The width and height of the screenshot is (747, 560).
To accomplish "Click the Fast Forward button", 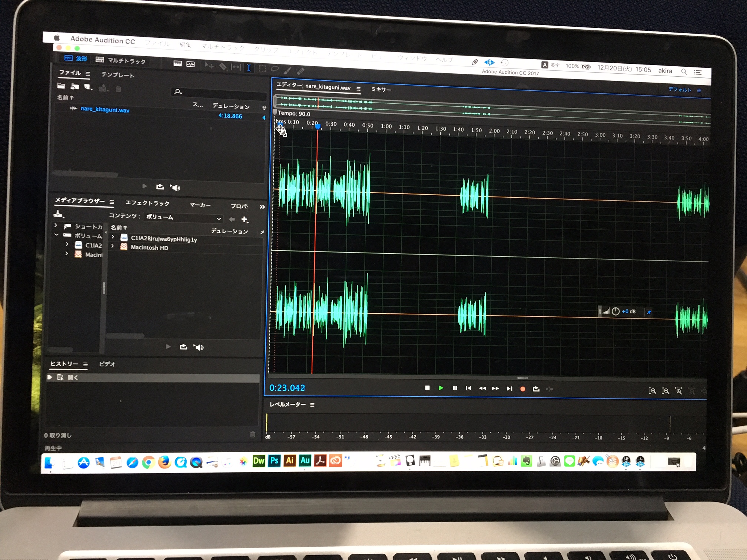I will (495, 388).
